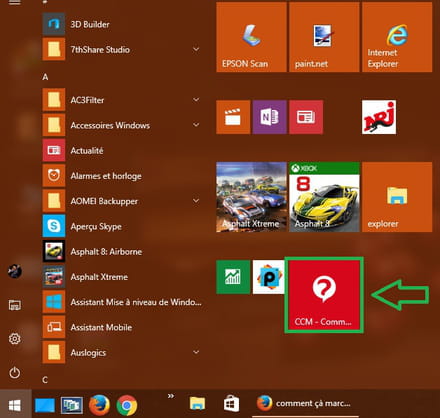Open the PicsArt tile
The height and width of the screenshot is (418, 440).
tap(269, 277)
